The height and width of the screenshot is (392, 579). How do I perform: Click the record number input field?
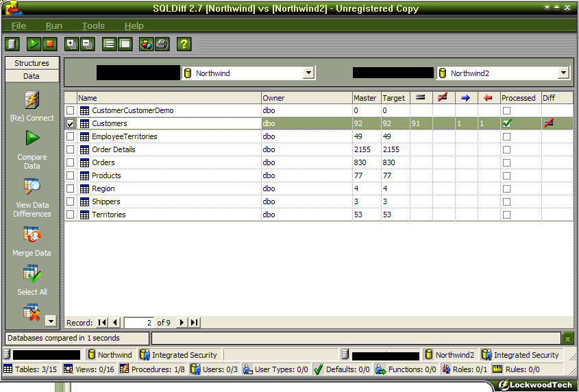[x=139, y=323]
